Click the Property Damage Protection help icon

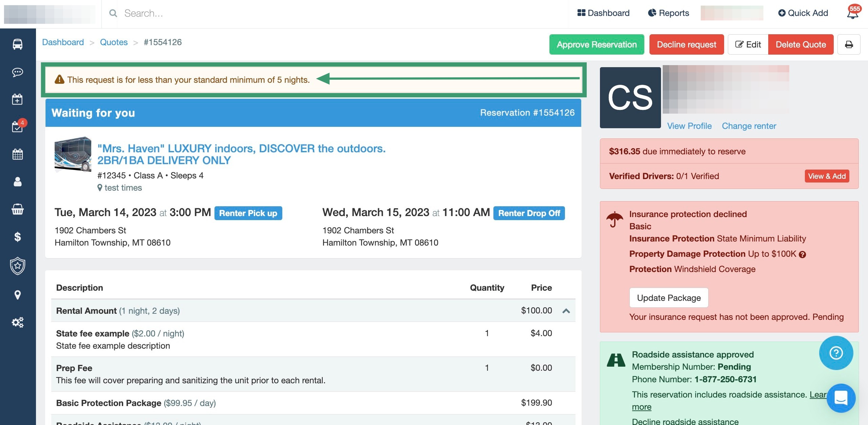click(802, 254)
